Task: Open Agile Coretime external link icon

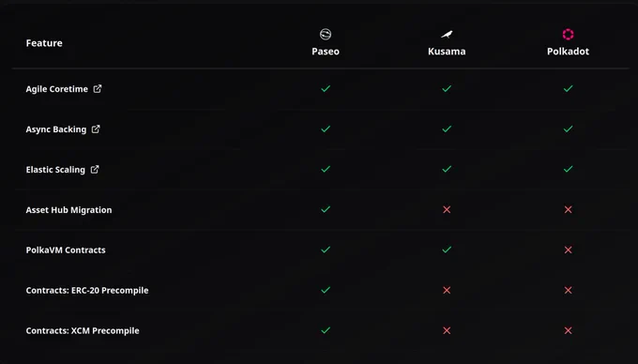Action: pos(98,89)
